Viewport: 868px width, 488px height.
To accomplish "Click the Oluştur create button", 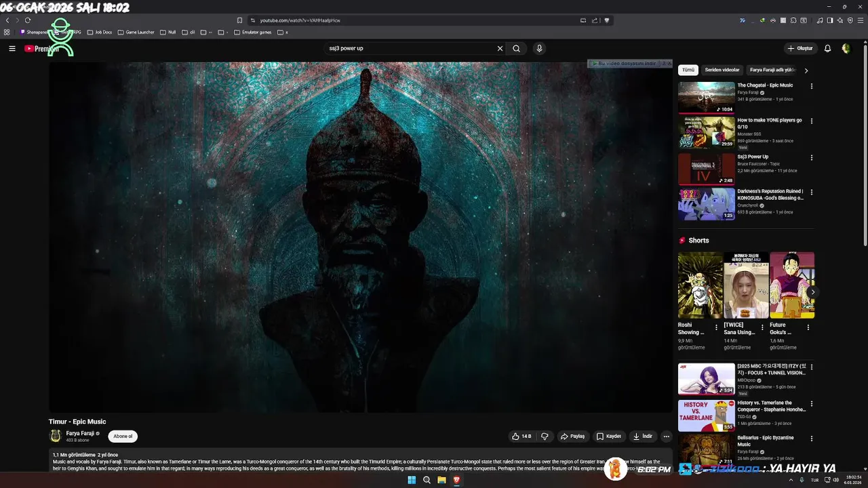I will click(x=800, y=48).
